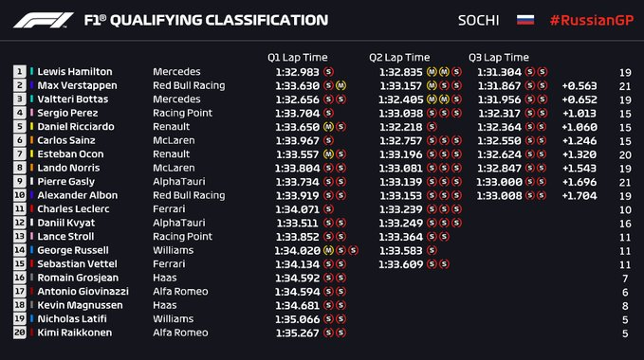644x360 pixels.
Task: Click driver name Kimi Raikkonen
Action: pos(75,333)
